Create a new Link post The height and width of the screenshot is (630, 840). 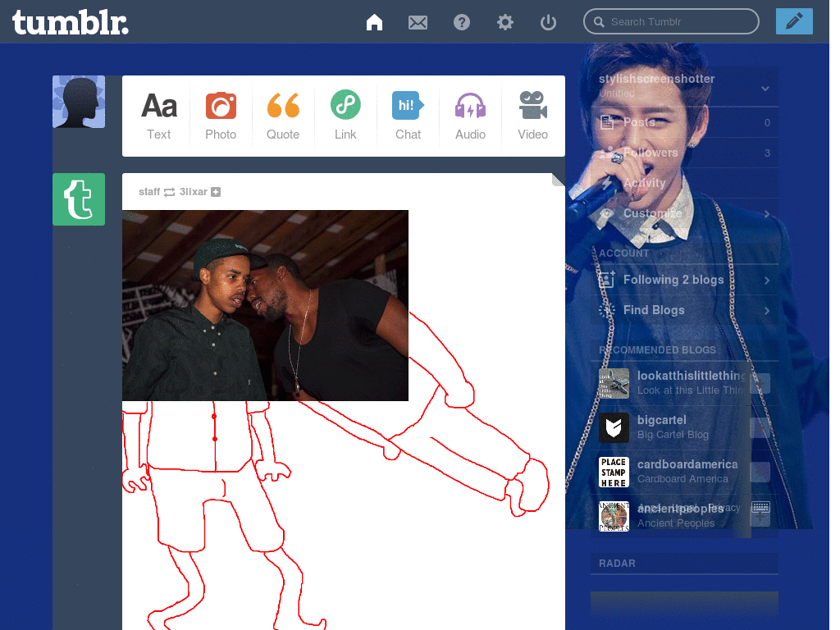345,116
